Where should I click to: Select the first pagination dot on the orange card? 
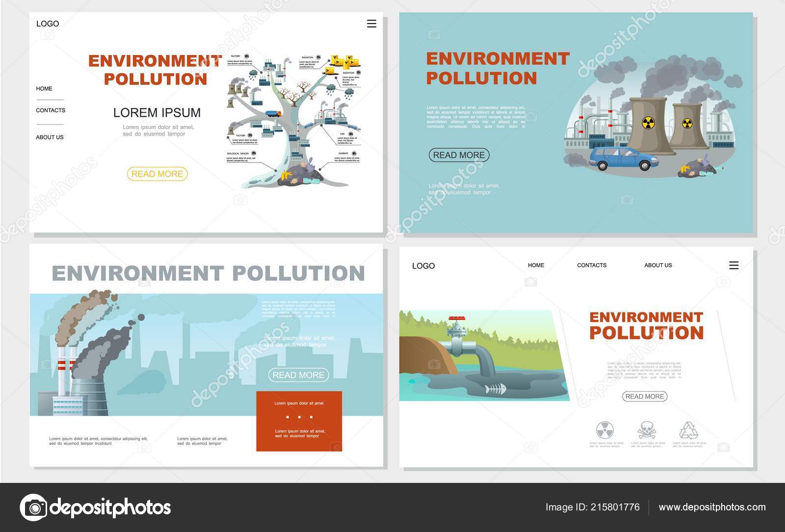pyautogui.click(x=288, y=417)
